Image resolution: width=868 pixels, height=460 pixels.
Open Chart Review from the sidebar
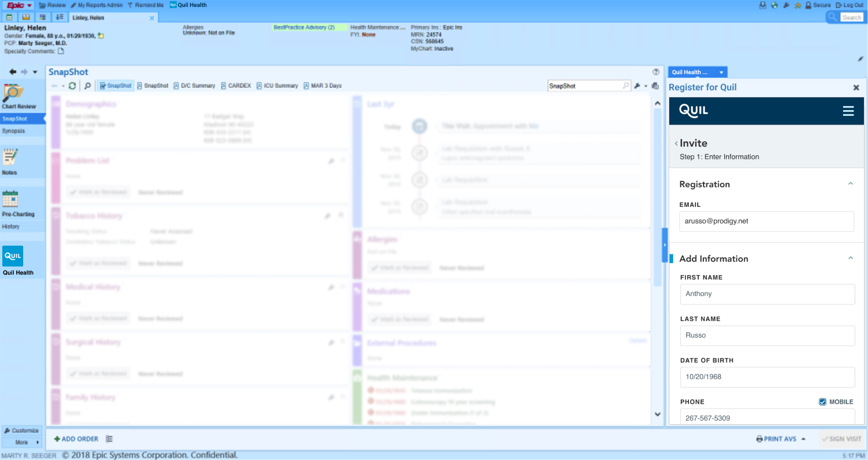14,96
